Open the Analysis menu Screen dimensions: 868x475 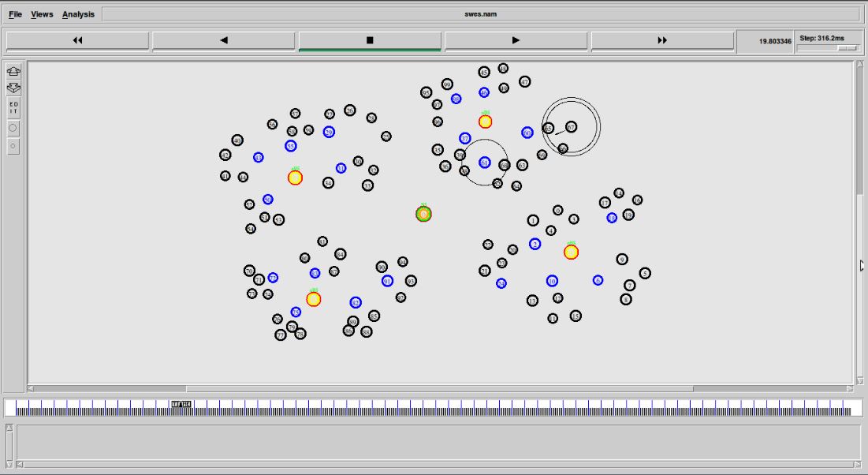point(78,14)
